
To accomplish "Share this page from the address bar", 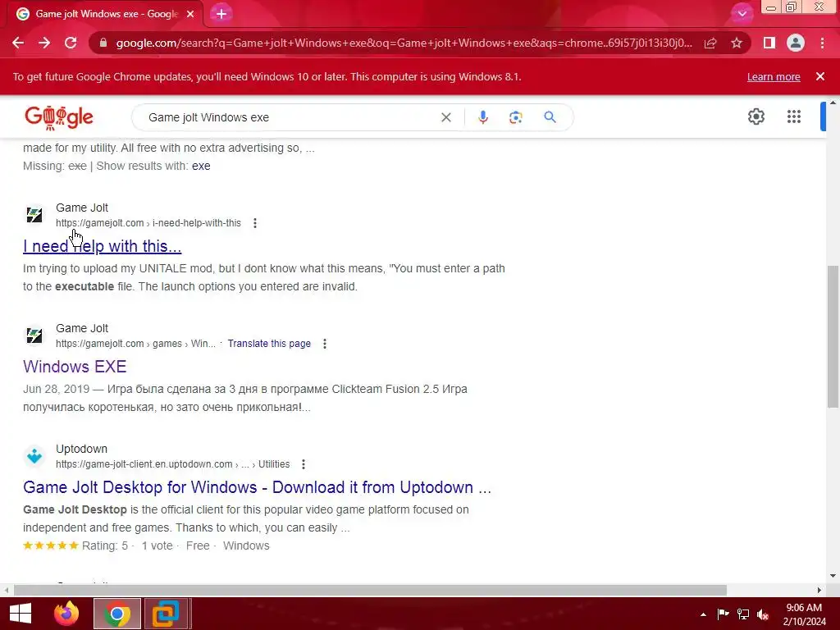I will pyautogui.click(x=710, y=43).
